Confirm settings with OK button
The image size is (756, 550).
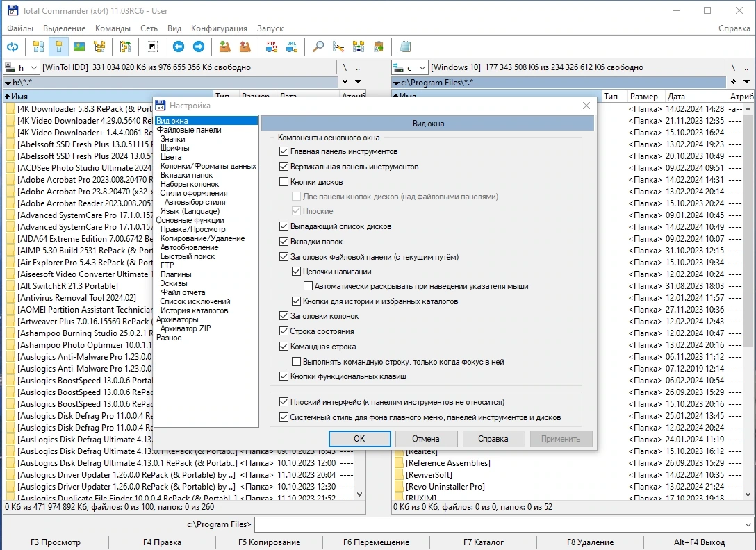(360, 439)
